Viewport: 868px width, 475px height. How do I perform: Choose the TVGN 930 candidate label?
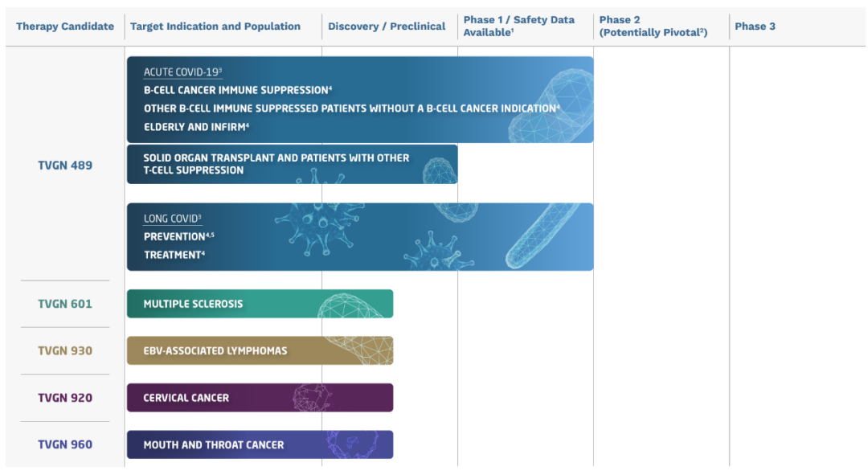pyautogui.click(x=65, y=351)
